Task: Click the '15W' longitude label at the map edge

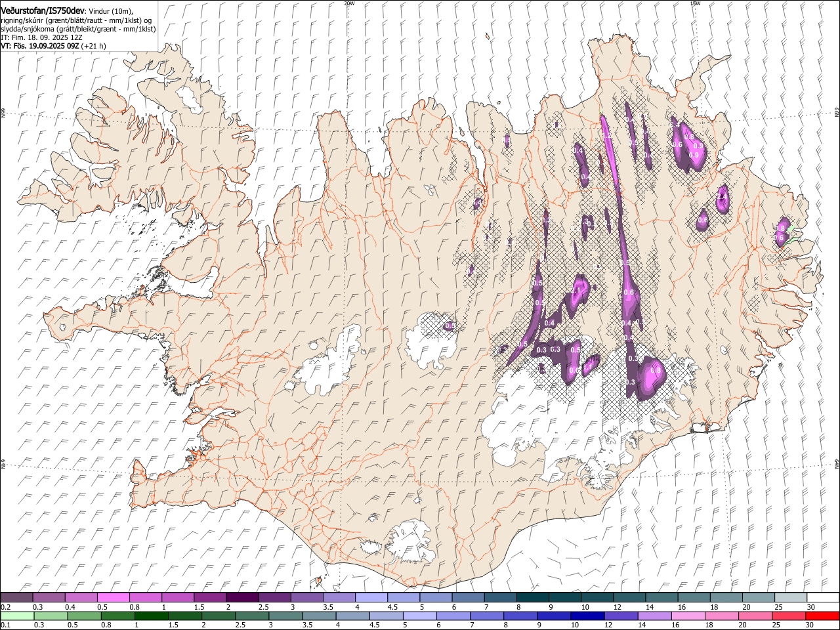Action: 695,3
